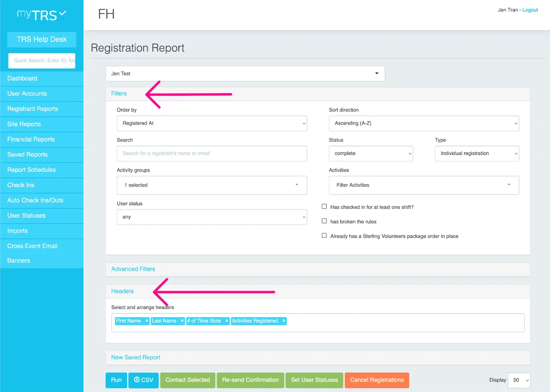Open Financial Reports menu item
Image resolution: width=550 pixels, height=392 pixels.
[x=42, y=140]
